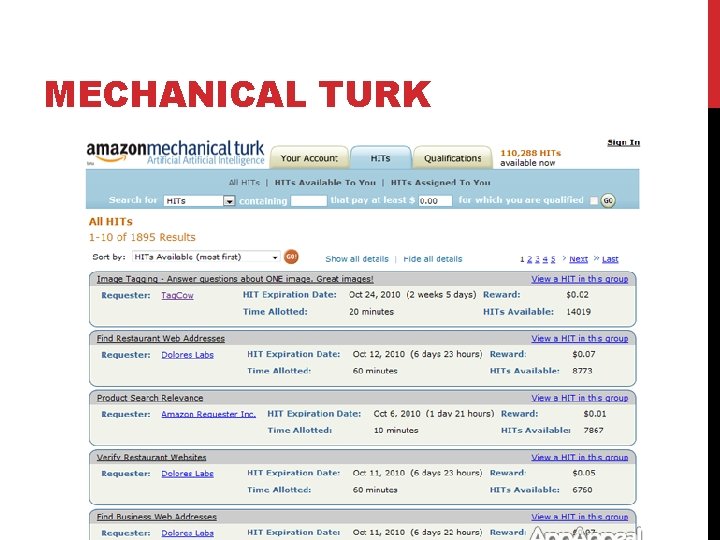Go to results page 5

click(x=553, y=259)
